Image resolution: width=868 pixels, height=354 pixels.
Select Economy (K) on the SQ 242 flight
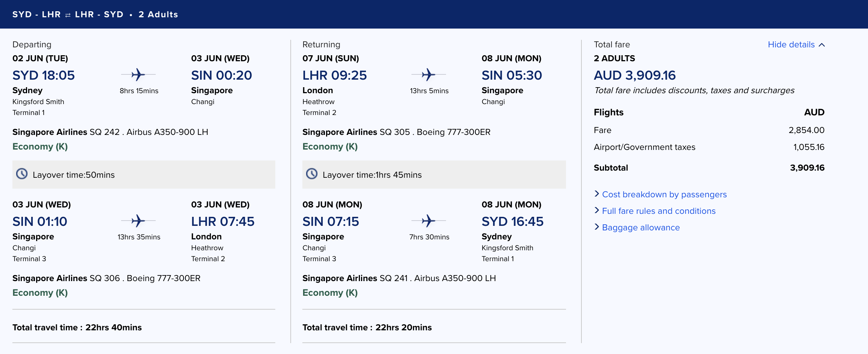pos(40,147)
